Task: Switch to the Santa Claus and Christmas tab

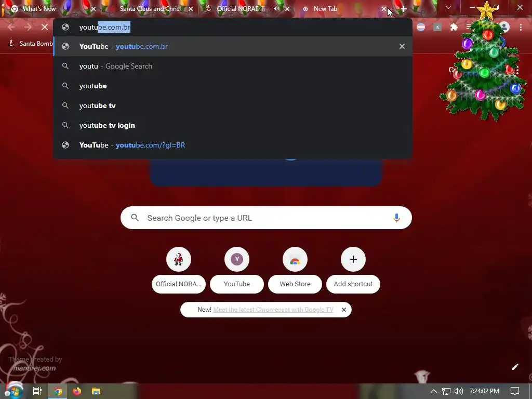Action: [x=150, y=9]
